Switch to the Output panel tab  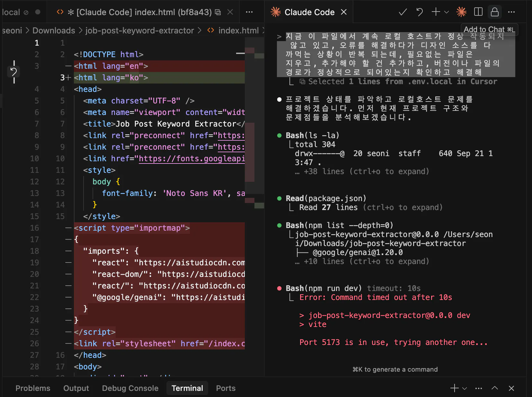(x=76, y=388)
